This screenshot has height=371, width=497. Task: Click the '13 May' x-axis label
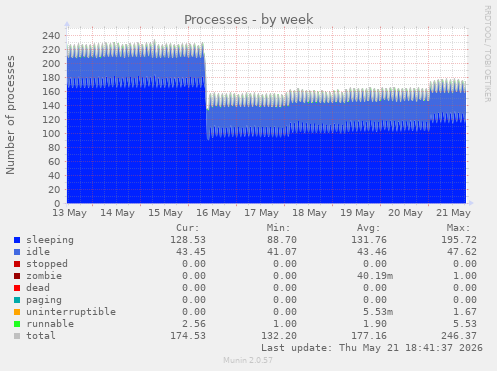(x=69, y=213)
